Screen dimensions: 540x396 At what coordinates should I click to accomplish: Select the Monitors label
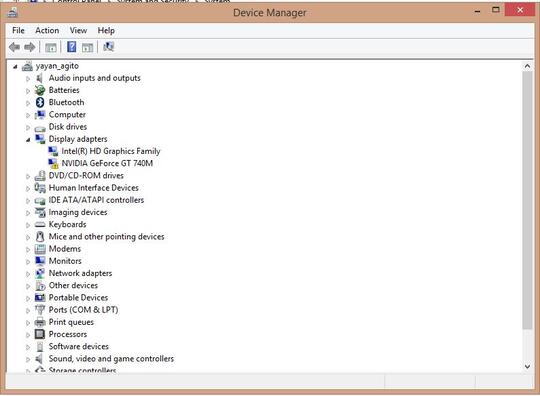point(65,261)
